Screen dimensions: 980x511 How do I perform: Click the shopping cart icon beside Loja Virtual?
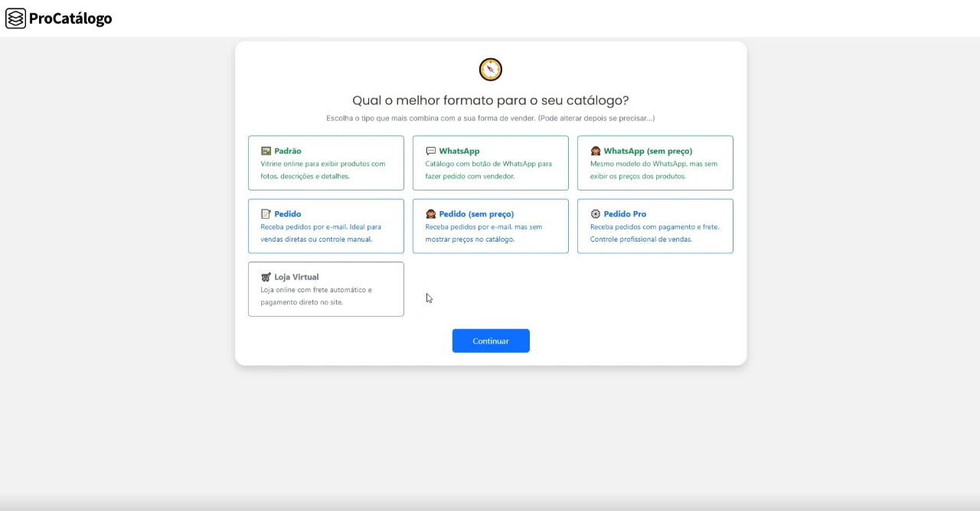click(x=266, y=277)
